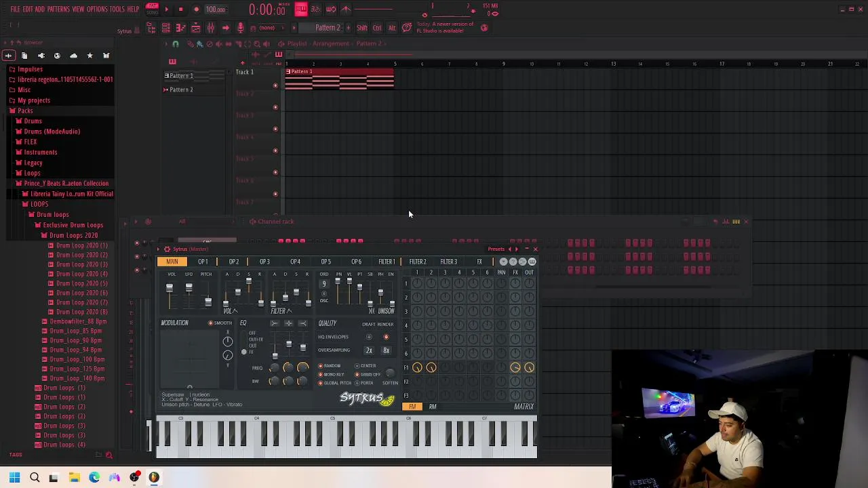Screen dimensions: 868x488
Task: Click the file page icon in Browser tabs
Action: pos(24,56)
